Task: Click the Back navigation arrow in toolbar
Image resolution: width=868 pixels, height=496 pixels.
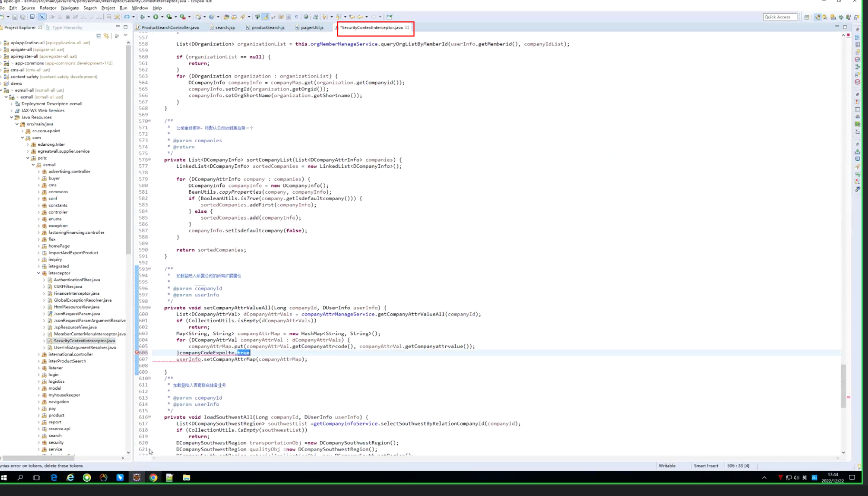Action: [x=360, y=17]
